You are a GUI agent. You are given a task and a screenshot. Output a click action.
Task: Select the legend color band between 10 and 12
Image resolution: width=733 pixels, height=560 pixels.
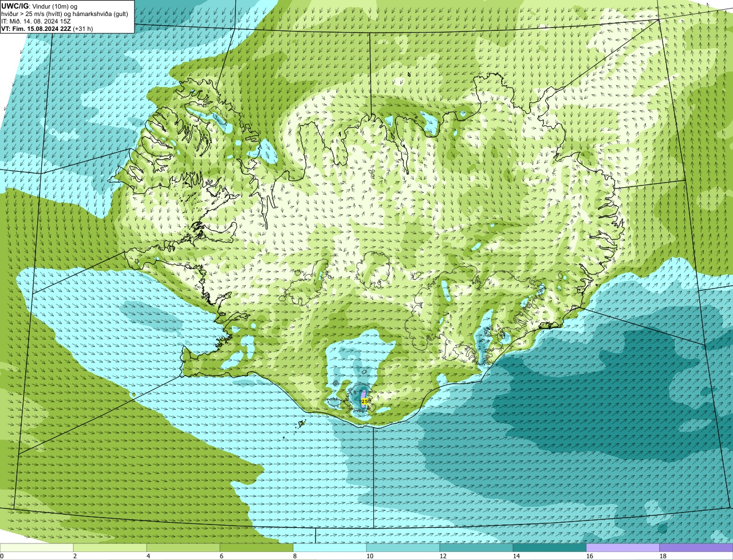pyautogui.click(x=403, y=548)
